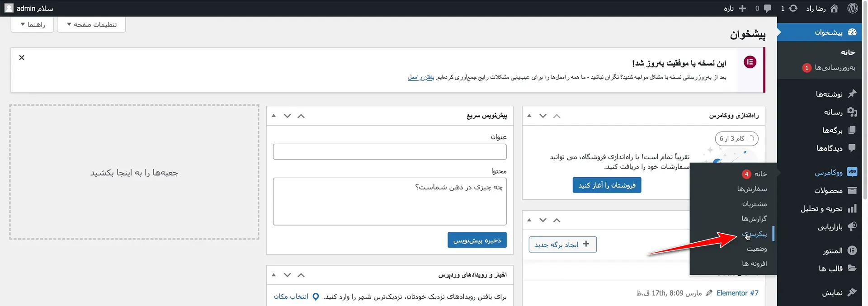This screenshot has width=868, height=306.
Task: Open the پیشخوان dashboard menu icon
Action: pos(852,32)
